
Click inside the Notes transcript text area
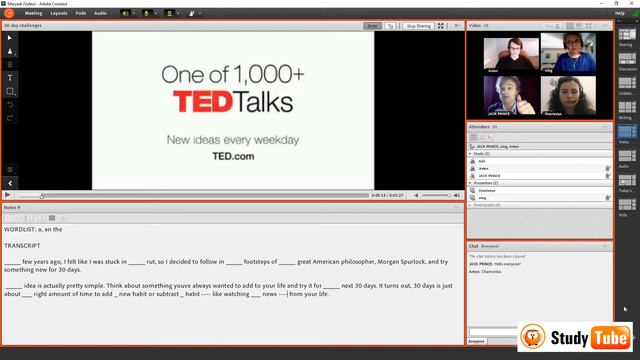click(x=233, y=284)
